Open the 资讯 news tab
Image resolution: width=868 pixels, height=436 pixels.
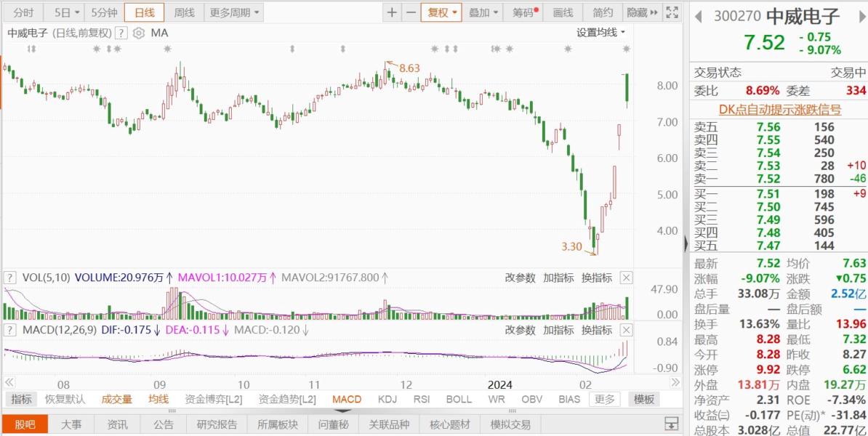tap(117, 424)
